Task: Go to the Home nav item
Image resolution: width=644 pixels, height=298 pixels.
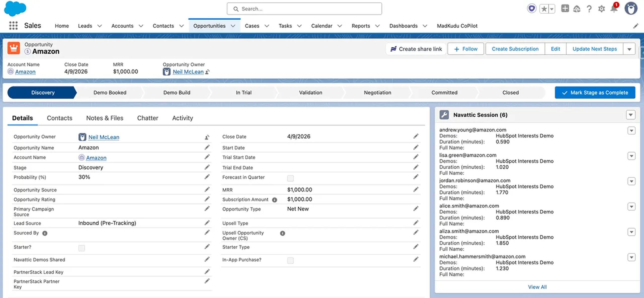Action: 62,26
